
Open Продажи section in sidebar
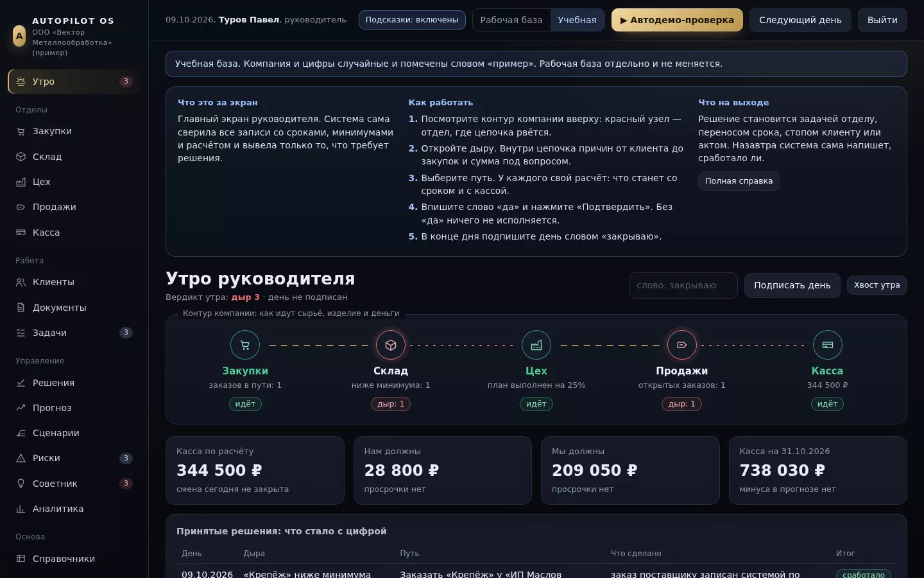pyautogui.click(x=73, y=207)
